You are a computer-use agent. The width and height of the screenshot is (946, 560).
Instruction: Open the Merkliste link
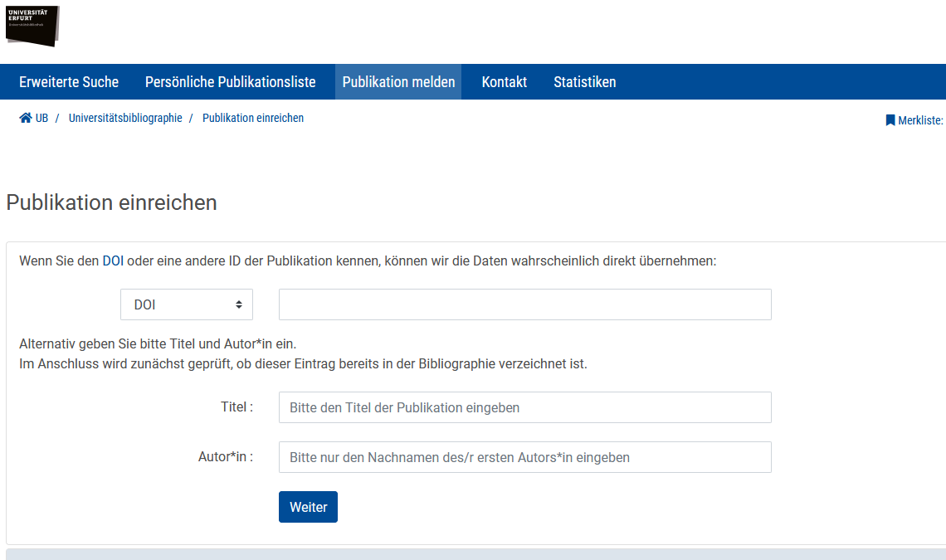point(919,120)
